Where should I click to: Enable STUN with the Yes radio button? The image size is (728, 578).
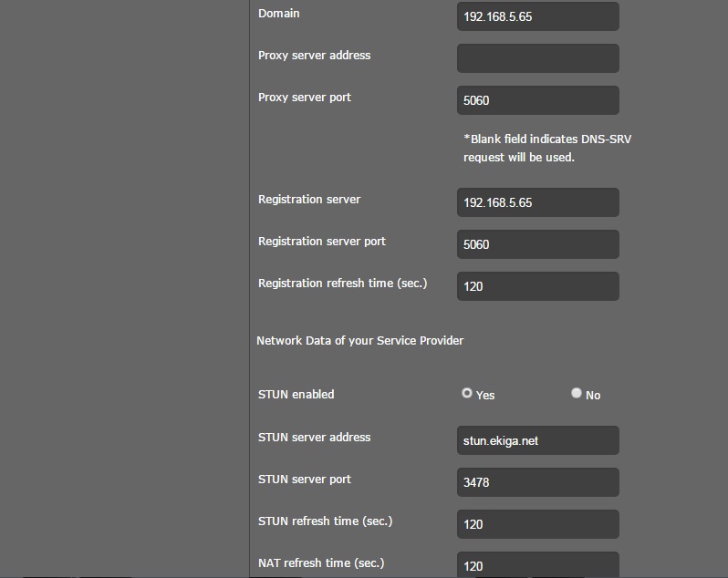(467, 393)
